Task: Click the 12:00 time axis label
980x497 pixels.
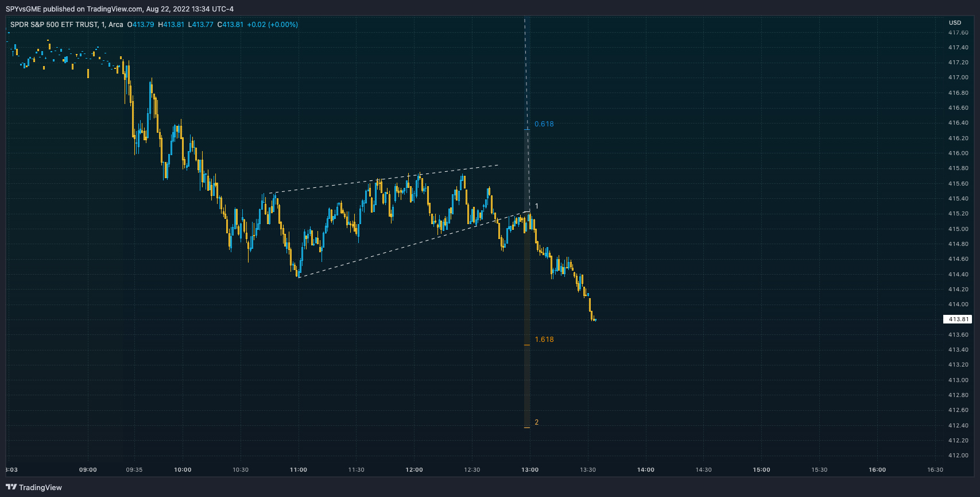Action: [x=415, y=470]
